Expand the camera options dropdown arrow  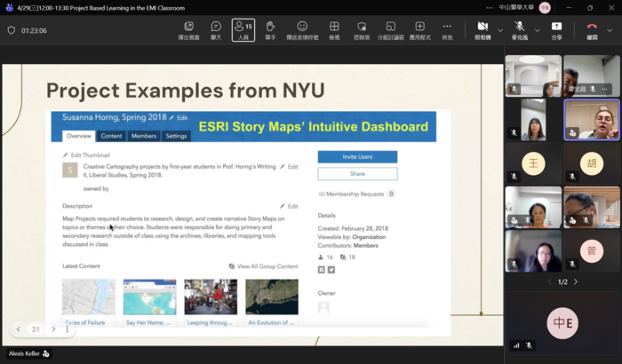(x=500, y=30)
